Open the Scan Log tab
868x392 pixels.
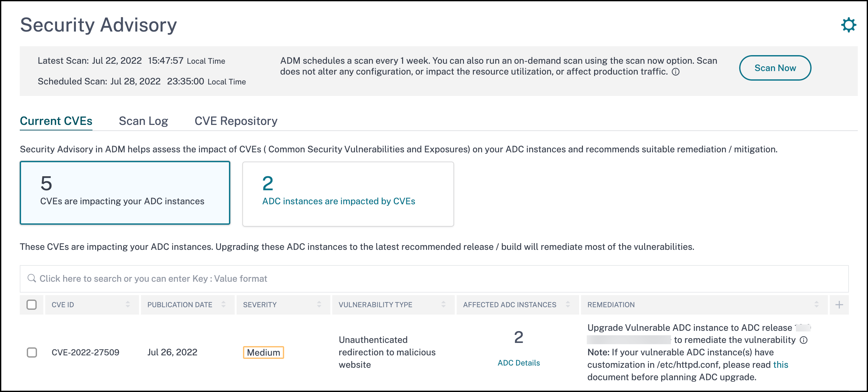(143, 121)
